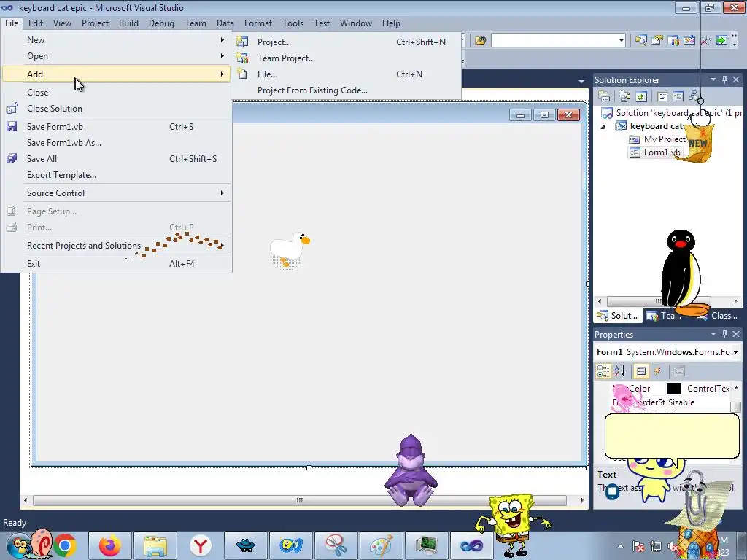747x560 pixels.
Task: Open Solution Explorer window position dropdown
Action: coord(713,80)
